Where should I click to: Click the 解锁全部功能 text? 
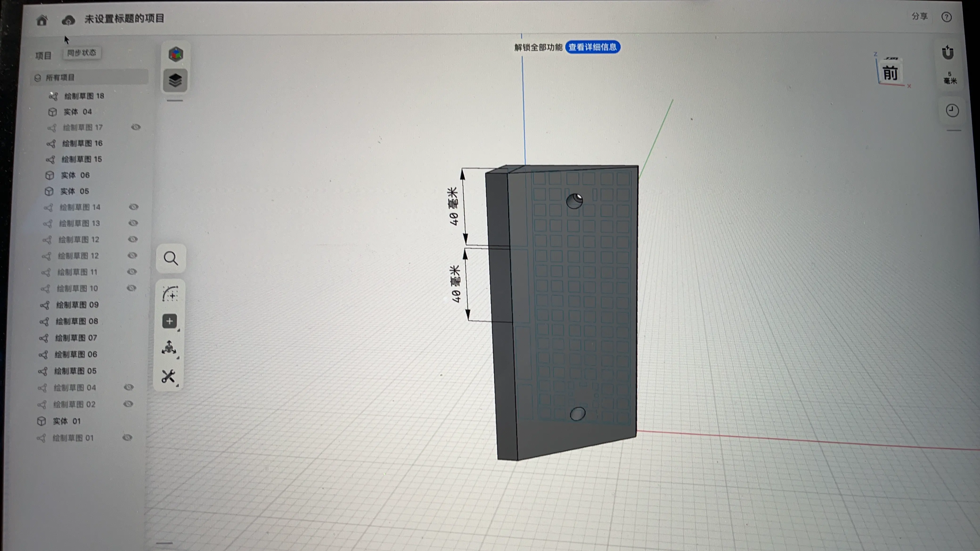(538, 47)
